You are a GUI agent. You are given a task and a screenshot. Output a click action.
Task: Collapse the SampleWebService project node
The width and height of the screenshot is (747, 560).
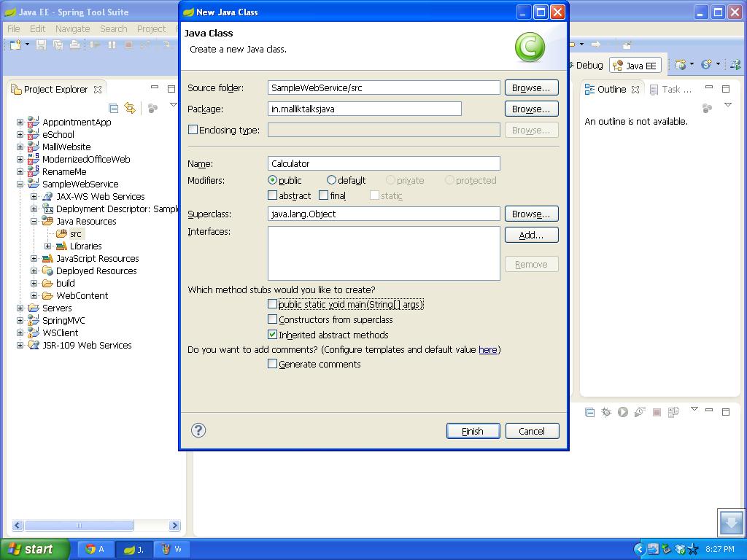(x=20, y=184)
